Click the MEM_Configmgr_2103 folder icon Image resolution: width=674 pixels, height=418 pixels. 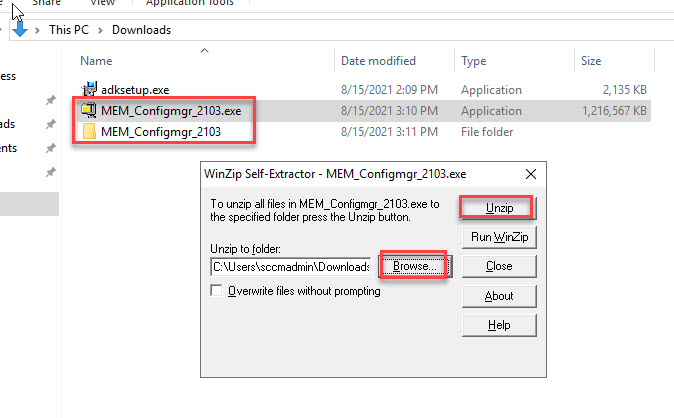89,131
